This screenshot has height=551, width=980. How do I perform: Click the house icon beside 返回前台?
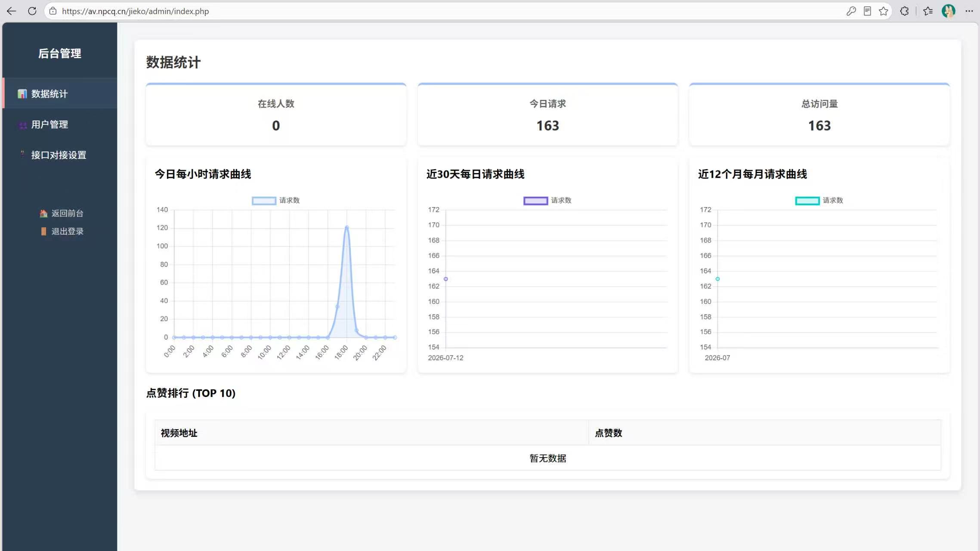[x=43, y=214]
